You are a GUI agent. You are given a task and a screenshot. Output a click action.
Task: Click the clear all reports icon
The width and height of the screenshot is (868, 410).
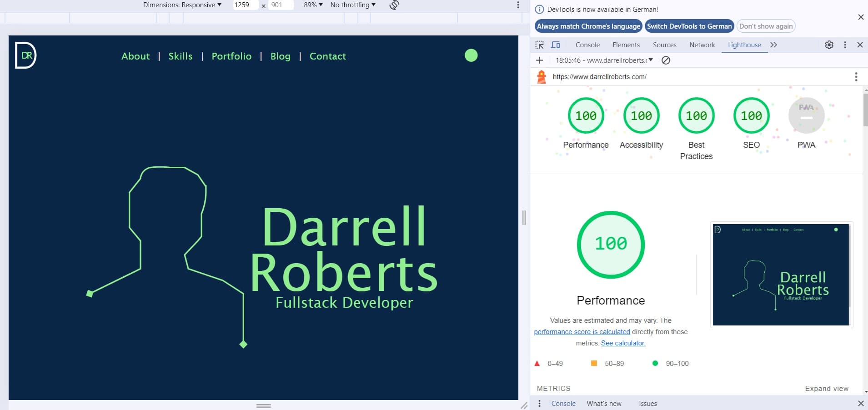click(666, 60)
